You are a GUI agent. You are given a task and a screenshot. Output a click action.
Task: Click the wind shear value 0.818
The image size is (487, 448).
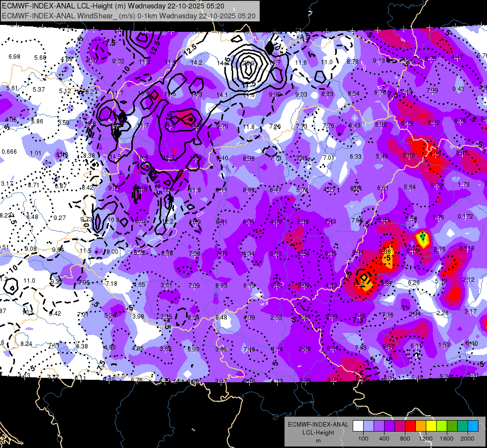point(467,248)
